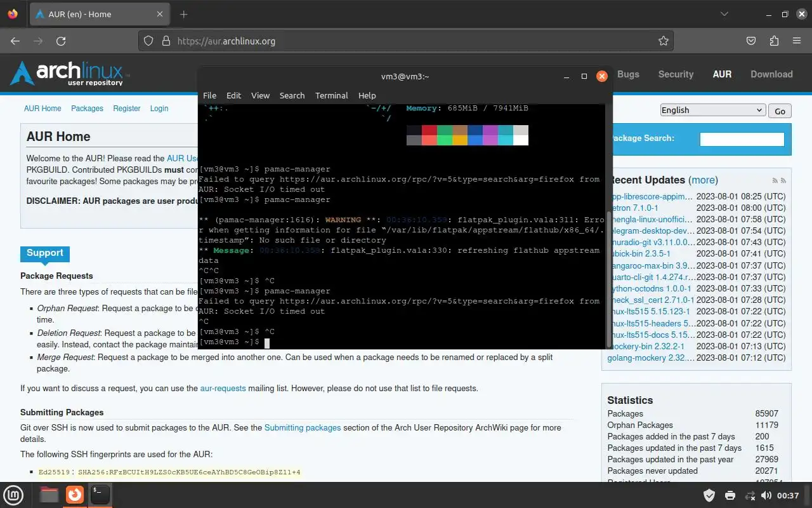Open the Security nav link

coord(676,74)
